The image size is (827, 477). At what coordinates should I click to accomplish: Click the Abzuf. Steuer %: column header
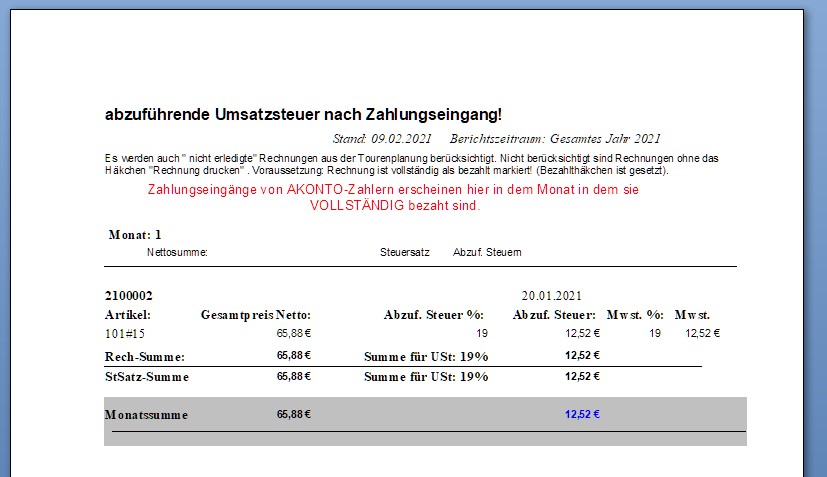[435, 315]
